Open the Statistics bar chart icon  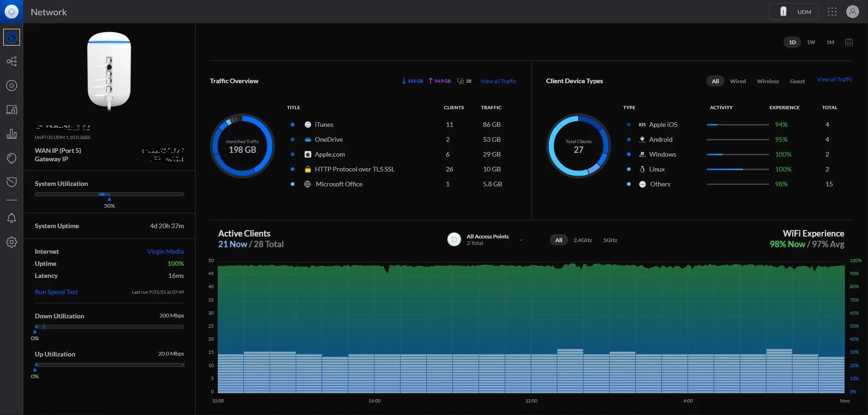click(12, 134)
